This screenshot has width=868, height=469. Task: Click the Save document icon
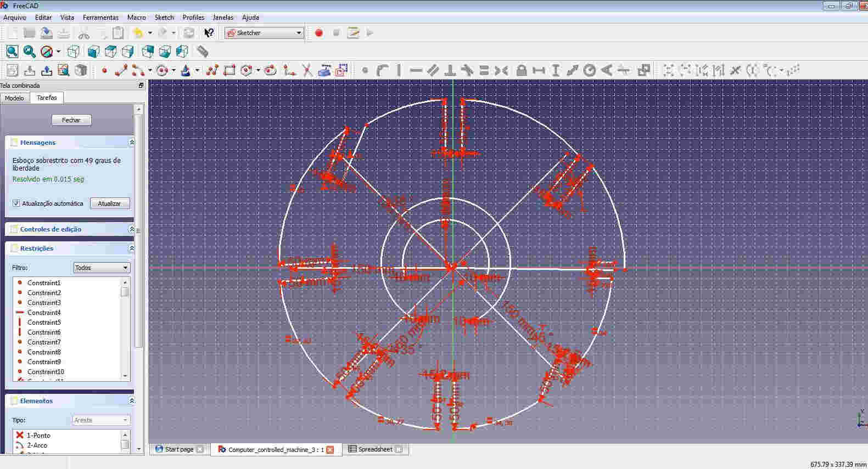point(47,33)
